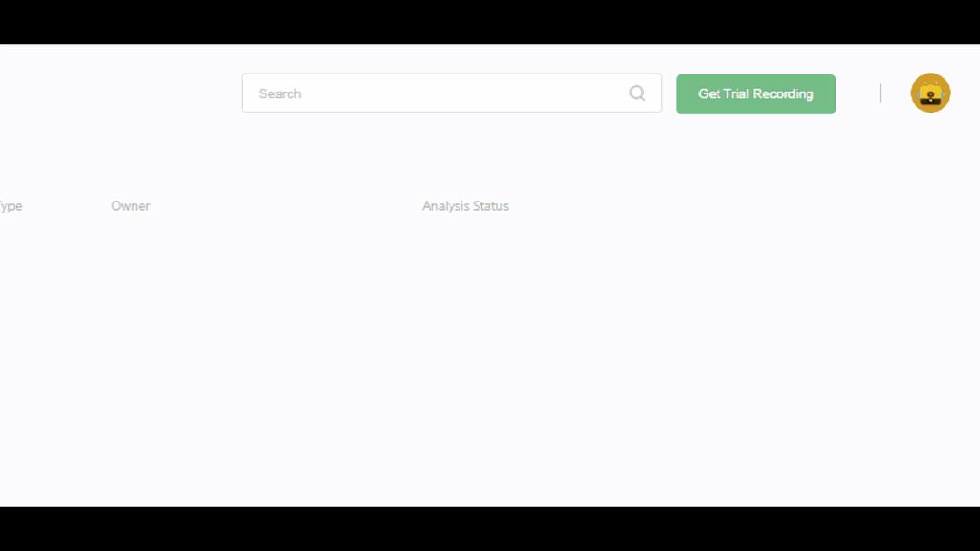Open the user account menu via avatar

point(930,93)
